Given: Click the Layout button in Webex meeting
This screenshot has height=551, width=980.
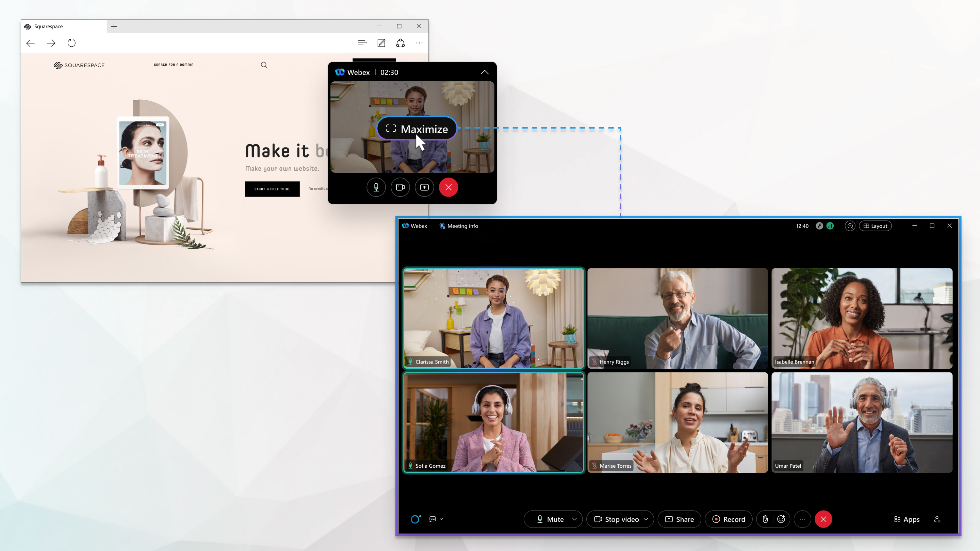Looking at the screenshot, I should pos(875,226).
